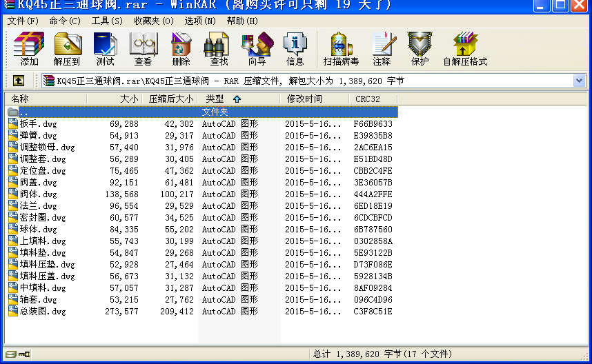Screen dimensions: 592x364
Task: Show archive 信息 (Info) icon
Action: coord(295,49)
